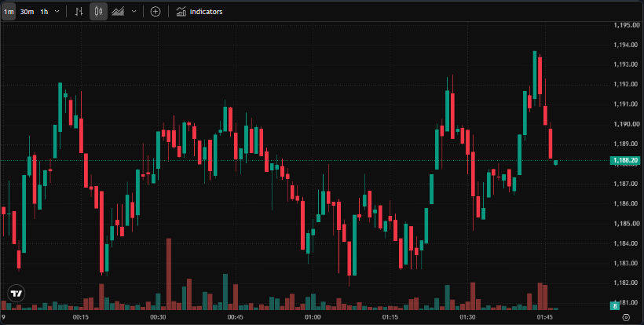The height and width of the screenshot is (325, 644).
Task: Select the Candles chart style icon
Action: coord(99,12)
